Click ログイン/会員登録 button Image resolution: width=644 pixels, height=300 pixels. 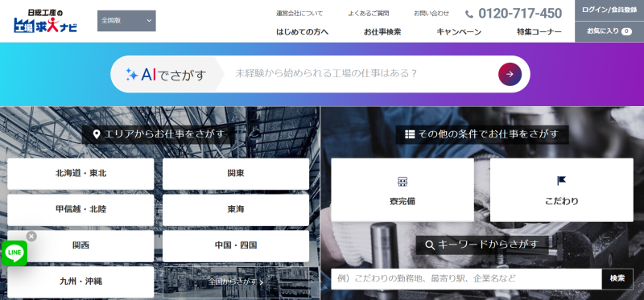tap(609, 10)
